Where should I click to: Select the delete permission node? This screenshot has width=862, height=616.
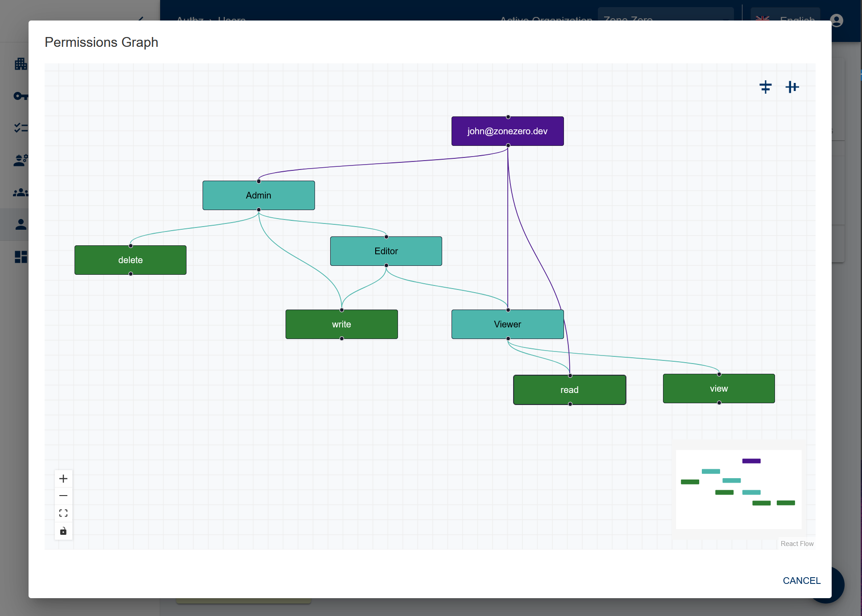(130, 260)
